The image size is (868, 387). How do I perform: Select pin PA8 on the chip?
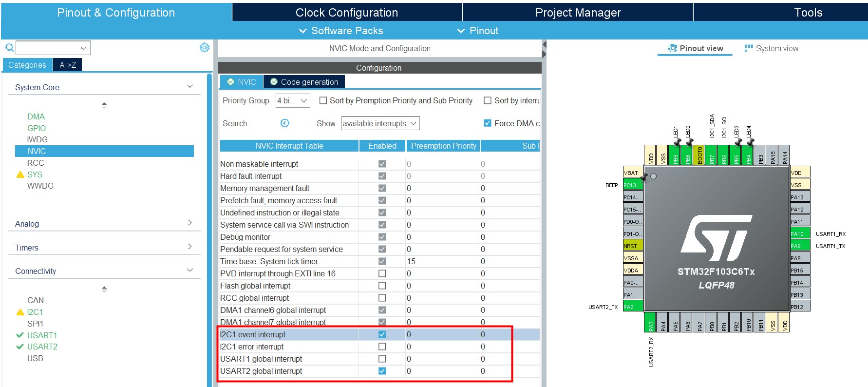tap(800, 258)
